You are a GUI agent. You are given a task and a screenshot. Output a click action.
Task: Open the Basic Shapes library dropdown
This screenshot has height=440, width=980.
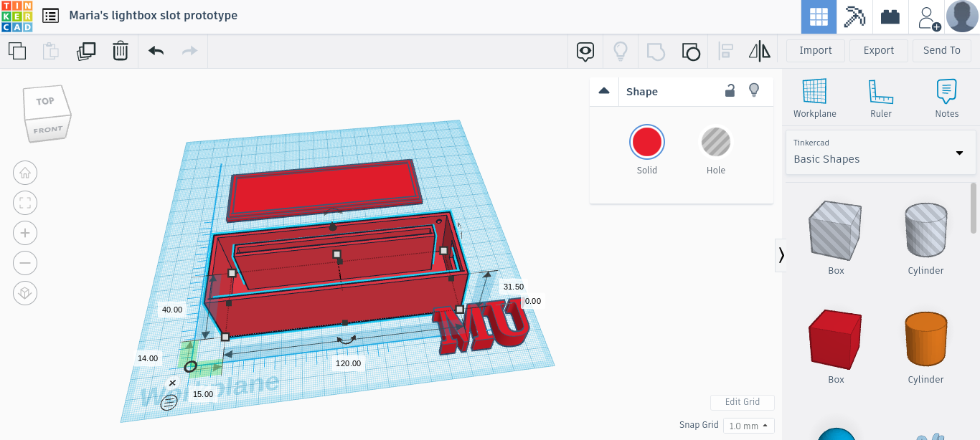pos(880,152)
